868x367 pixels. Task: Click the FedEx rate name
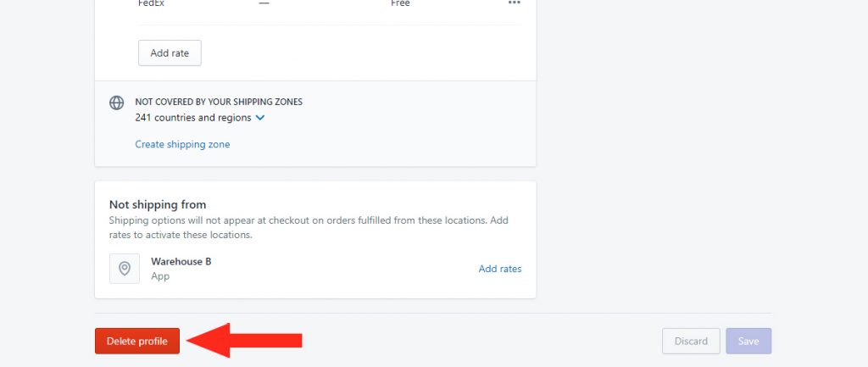pos(151,3)
